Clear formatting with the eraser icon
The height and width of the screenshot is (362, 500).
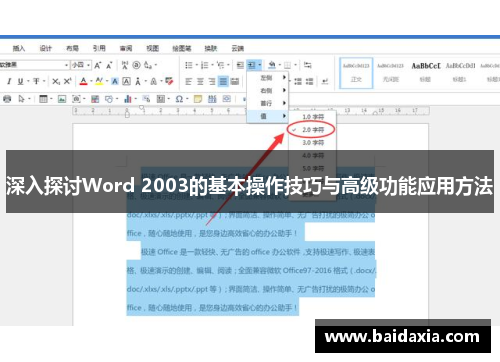[169, 81]
